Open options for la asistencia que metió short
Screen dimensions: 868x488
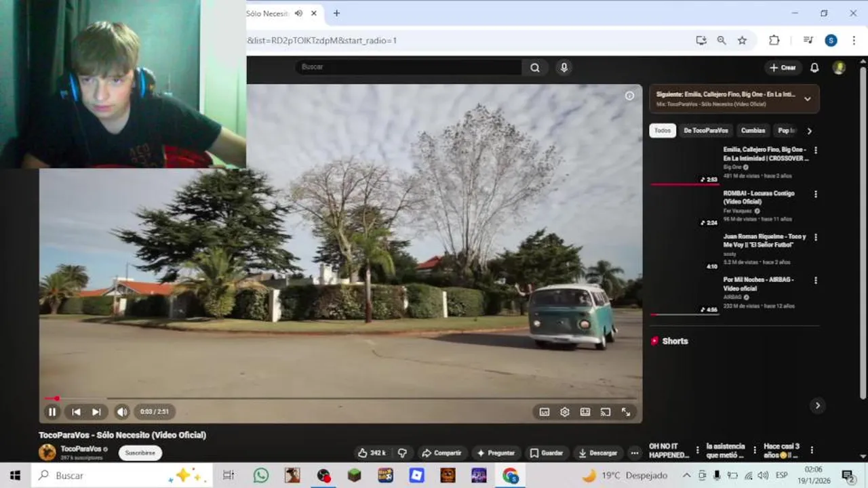coord(754,450)
